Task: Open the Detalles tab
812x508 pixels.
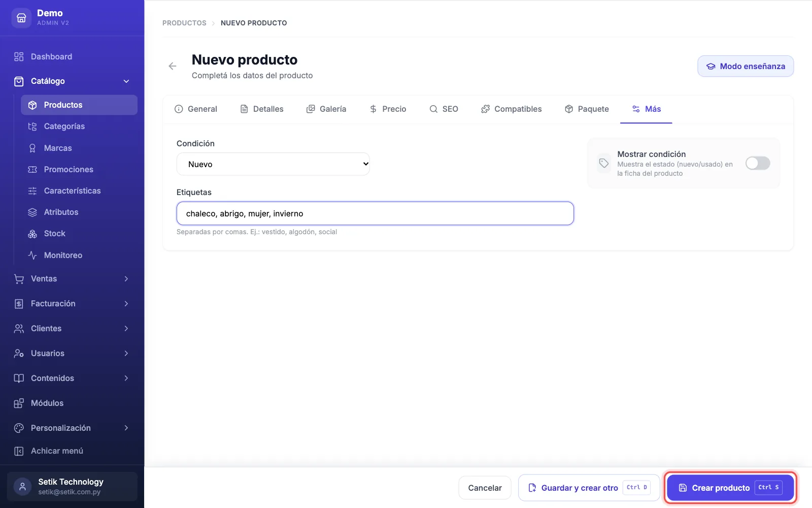Action: (x=262, y=109)
